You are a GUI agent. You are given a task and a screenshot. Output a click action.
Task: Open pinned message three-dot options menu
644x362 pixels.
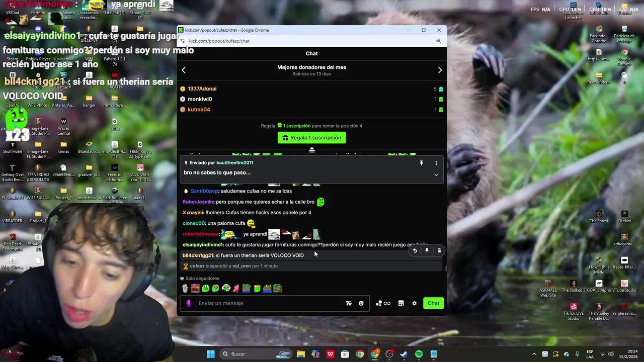pyautogui.click(x=436, y=163)
